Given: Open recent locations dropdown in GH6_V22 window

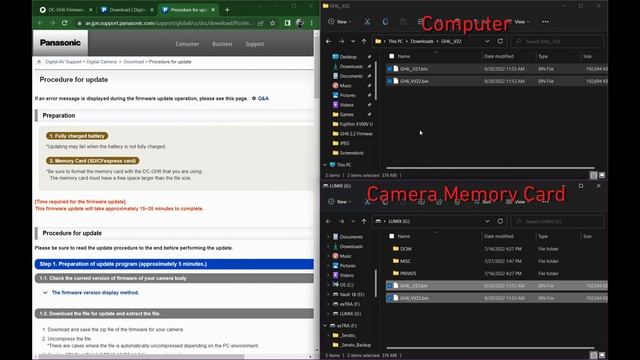Looking at the screenshot, I should pyautogui.click(x=353, y=41).
